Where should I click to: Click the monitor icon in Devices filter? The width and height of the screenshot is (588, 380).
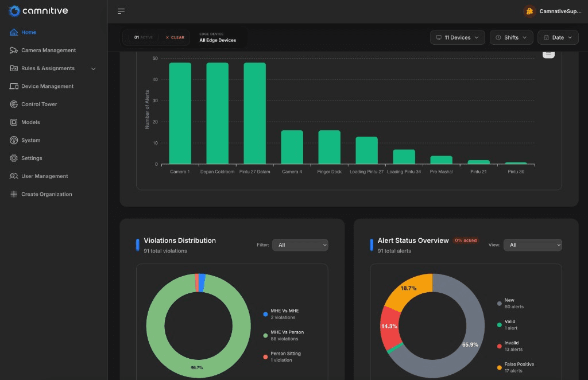coord(439,37)
